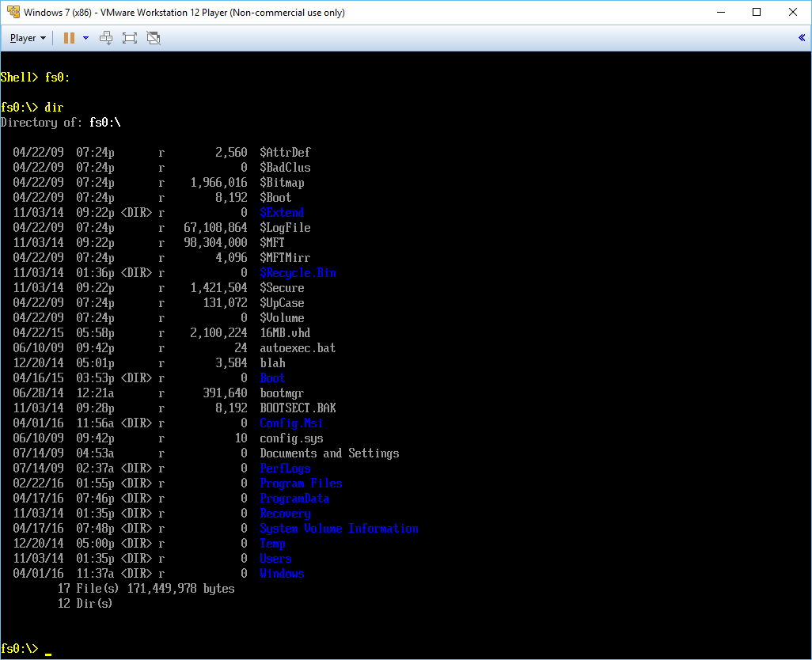Click the Unity mode icon
Screen dimensions: 812x660
[154, 38]
